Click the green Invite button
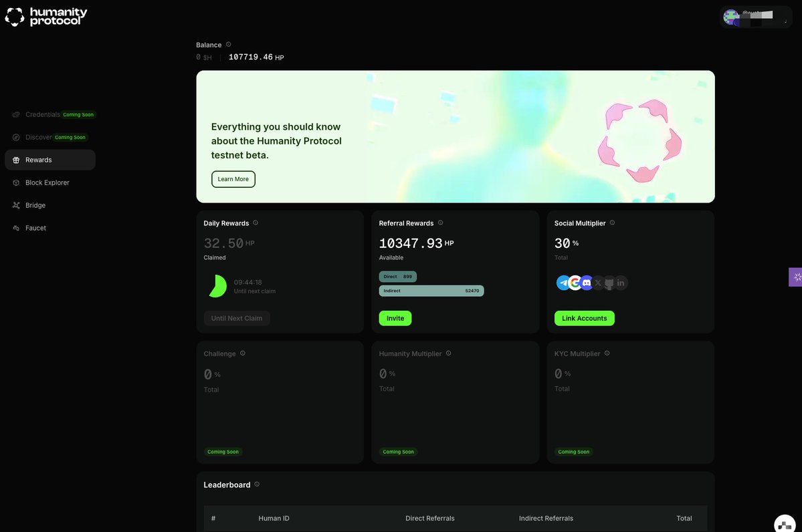Image resolution: width=802 pixels, height=532 pixels. click(x=395, y=318)
